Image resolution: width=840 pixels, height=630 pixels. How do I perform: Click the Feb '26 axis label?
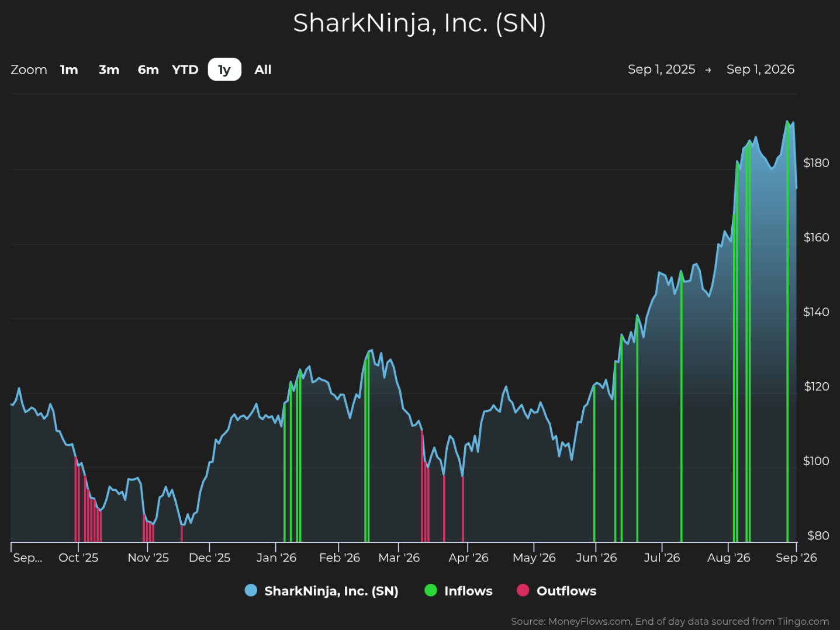[x=340, y=558]
